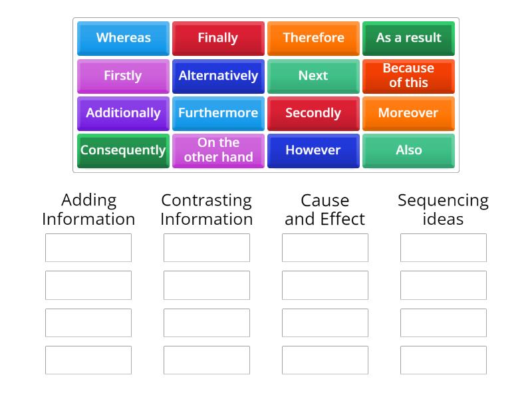Image resolution: width=532 pixels, height=399 pixels.
Task: Click the green 'Consequently' tile
Action: pyautogui.click(x=124, y=150)
